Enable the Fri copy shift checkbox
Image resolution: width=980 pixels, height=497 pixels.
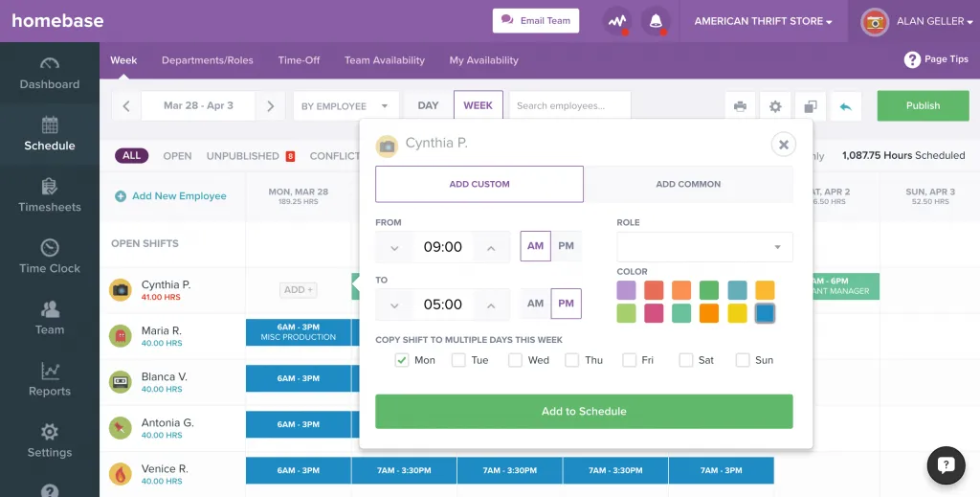629,360
